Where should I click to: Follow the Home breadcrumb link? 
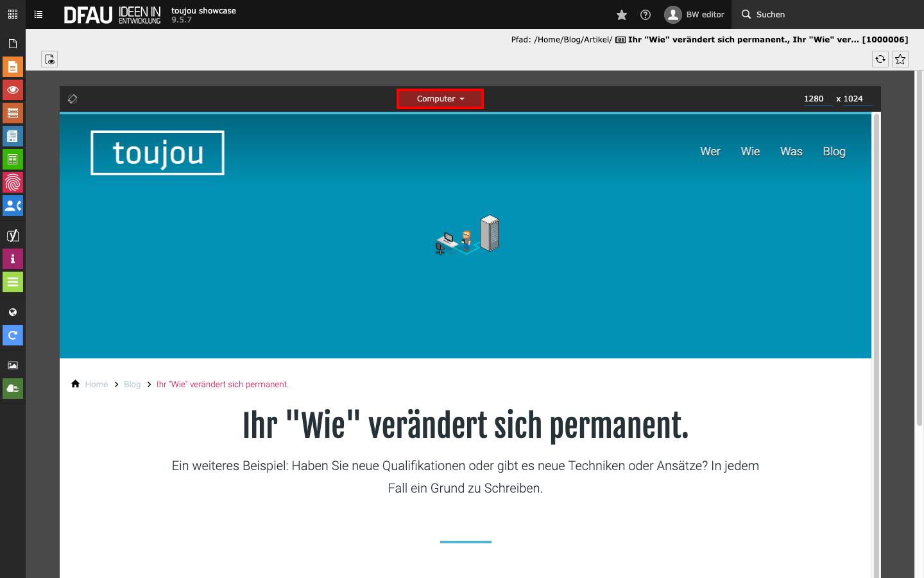tap(96, 384)
